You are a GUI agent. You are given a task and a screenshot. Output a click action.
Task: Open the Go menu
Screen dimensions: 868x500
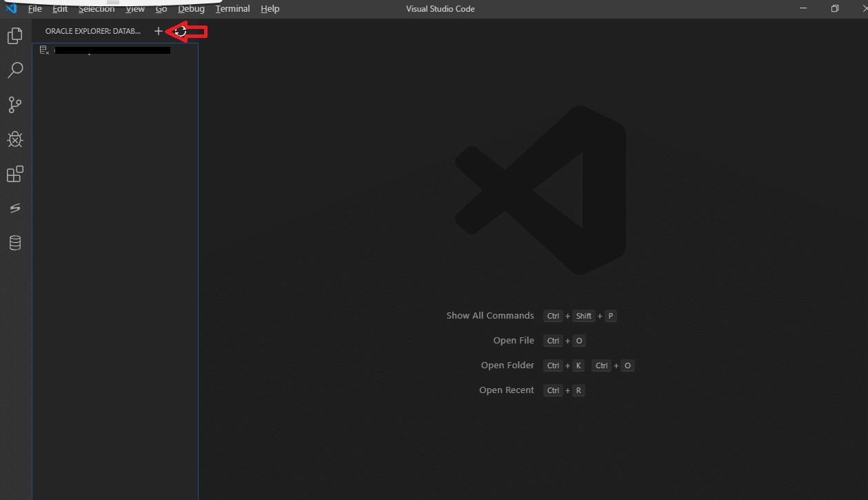coord(161,8)
